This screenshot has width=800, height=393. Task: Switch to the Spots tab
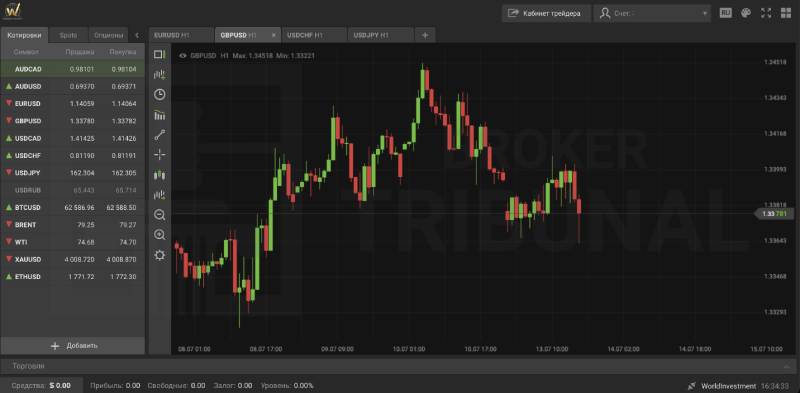68,35
